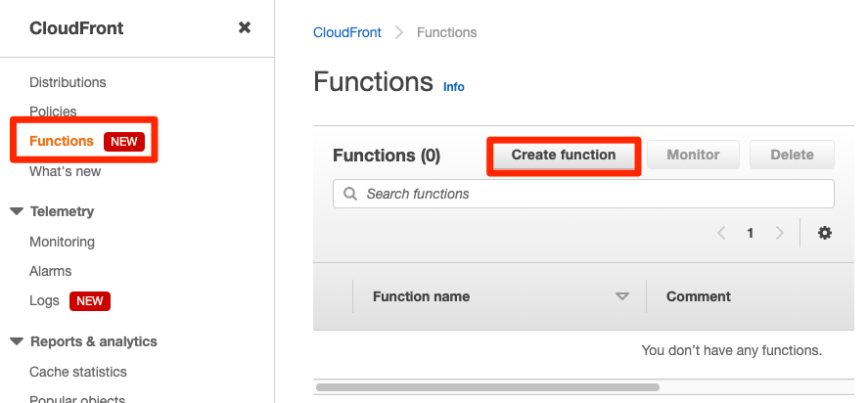This screenshot has height=403, width=868.
Task: Open Distributions in sidebar
Action: tap(68, 82)
